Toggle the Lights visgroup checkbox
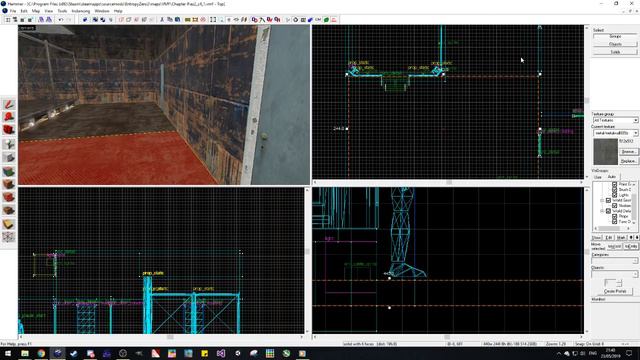Screen dimensions: 640x360 coord(614,195)
